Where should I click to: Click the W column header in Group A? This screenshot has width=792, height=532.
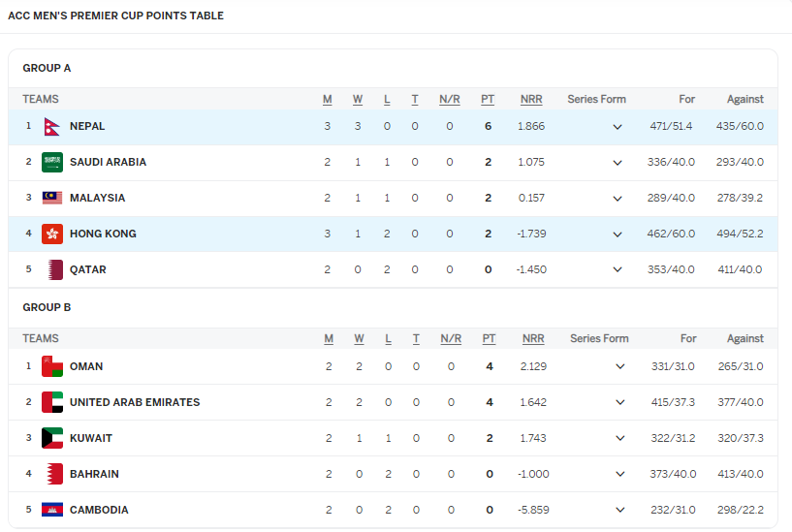click(358, 99)
